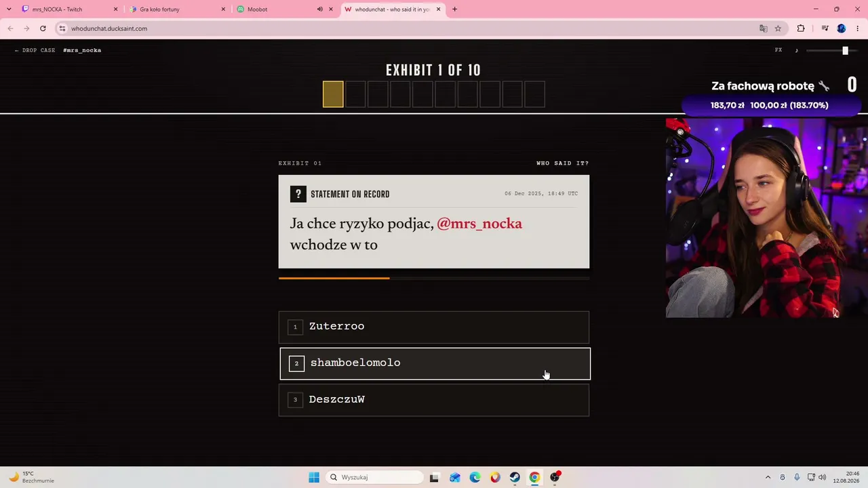Open the Windows Start menu
This screenshot has height=488, width=868.
tap(314, 477)
